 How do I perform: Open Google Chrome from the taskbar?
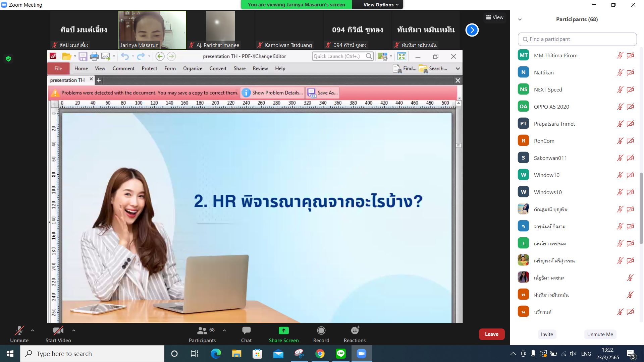click(x=320, y=354)
